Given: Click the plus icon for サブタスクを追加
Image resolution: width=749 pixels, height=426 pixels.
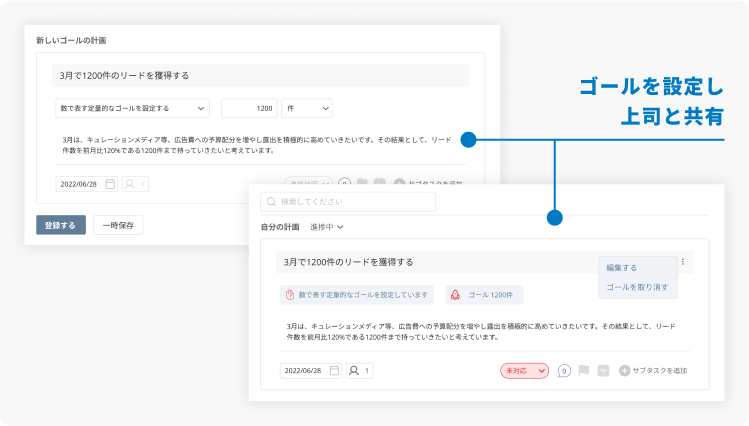Looking at the screenshot, I should pyautogui.click(x=625, y=370).
